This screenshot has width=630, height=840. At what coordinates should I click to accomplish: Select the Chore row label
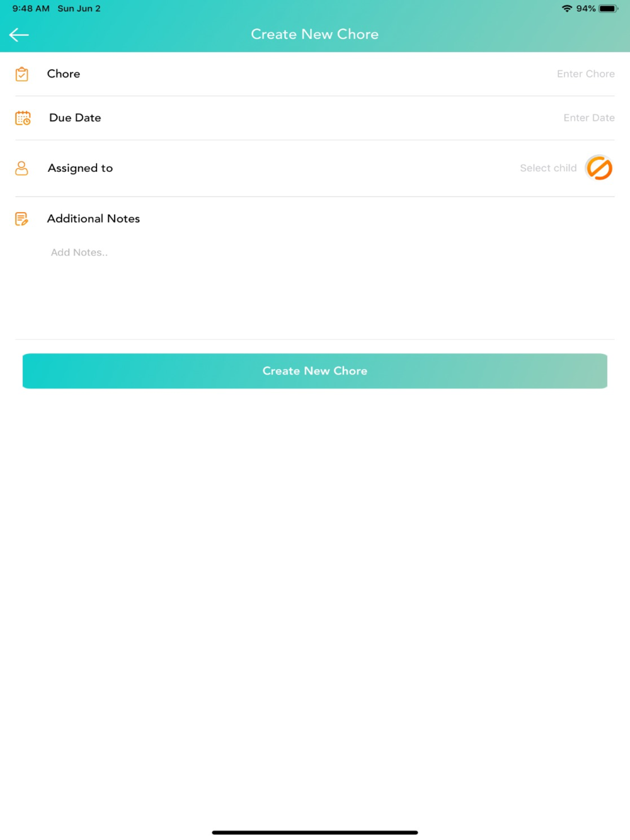[x=64, y=74]
